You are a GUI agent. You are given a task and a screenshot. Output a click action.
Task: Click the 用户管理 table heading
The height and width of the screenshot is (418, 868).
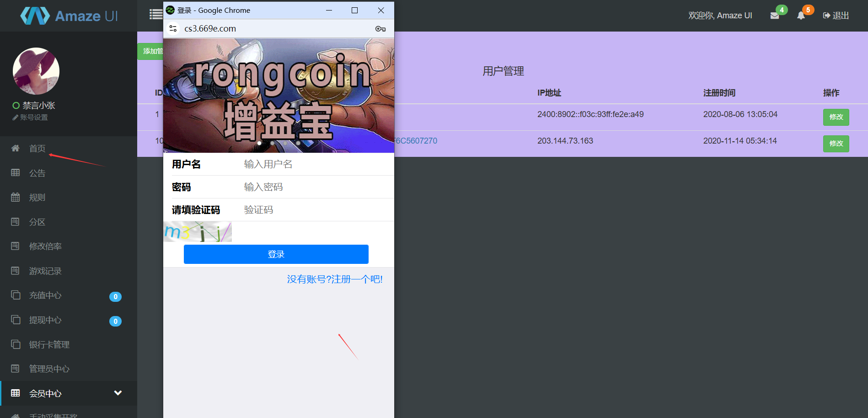[503, 71]
